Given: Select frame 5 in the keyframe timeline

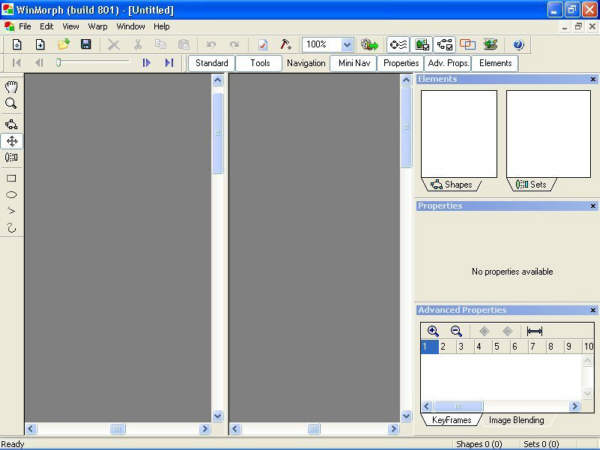Looking at the screenshot, I should click(497, 347).
